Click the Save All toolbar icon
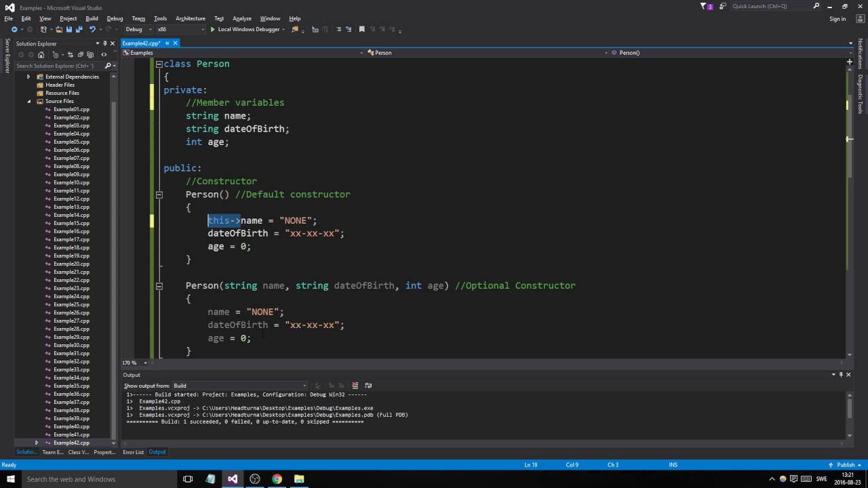The width and height of the screenshot is (868, 488). [79, 29]
